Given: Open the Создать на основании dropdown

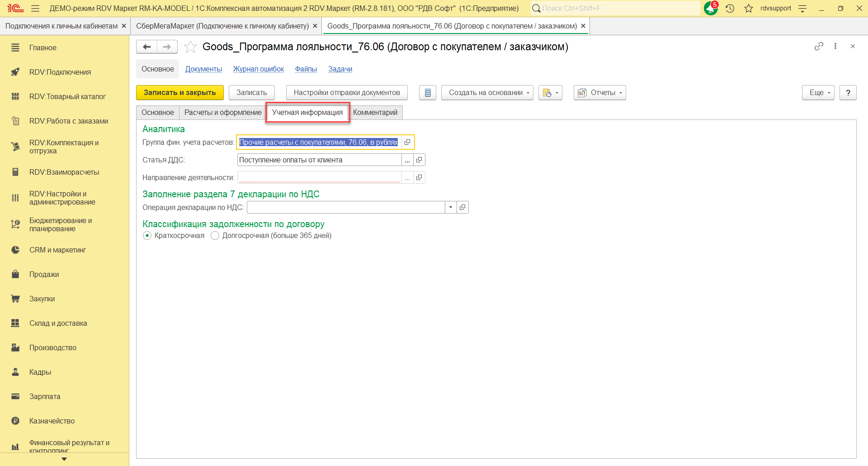Looking at the screenshot, I should 487,93.
